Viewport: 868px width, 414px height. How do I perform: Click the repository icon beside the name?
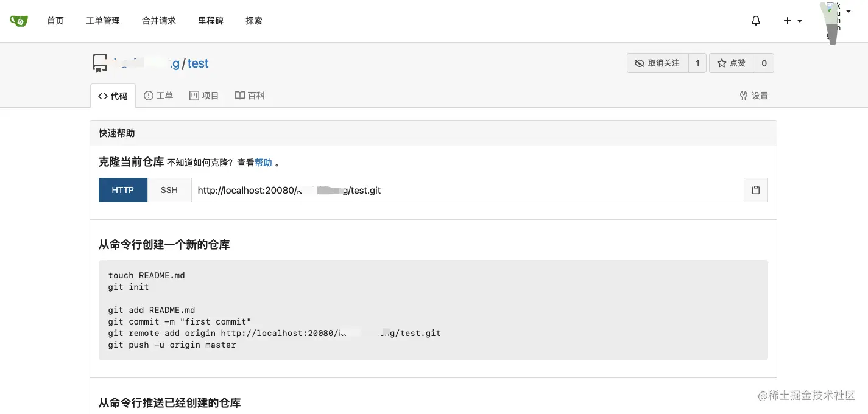(x=100, y=63)
